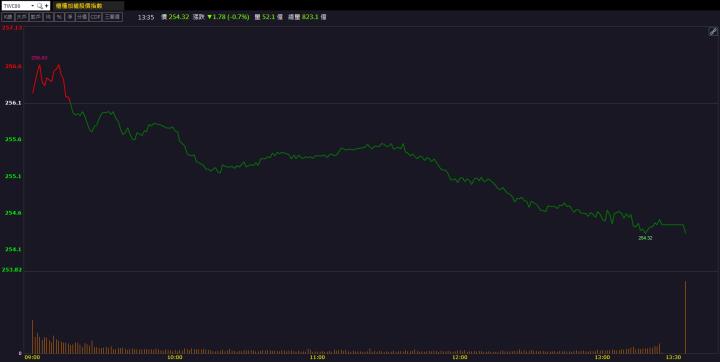
Task: Click the 12:00 time axis label
Action: 460,357
